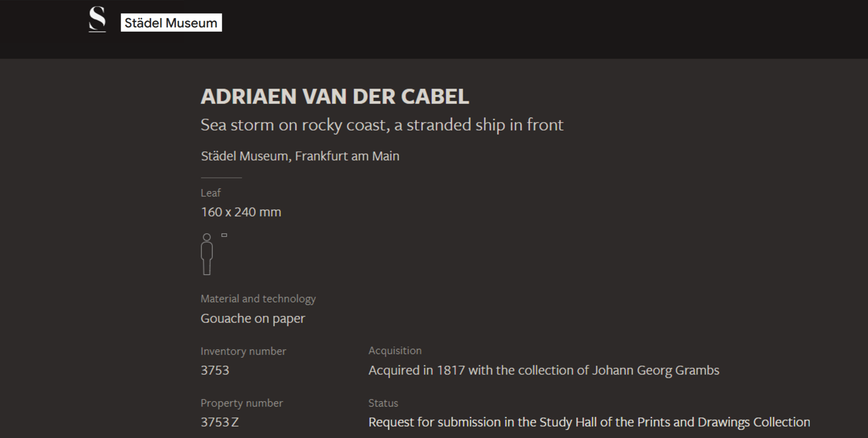Click Städel Museum, Frankfurt am Main text

point(300,156)
